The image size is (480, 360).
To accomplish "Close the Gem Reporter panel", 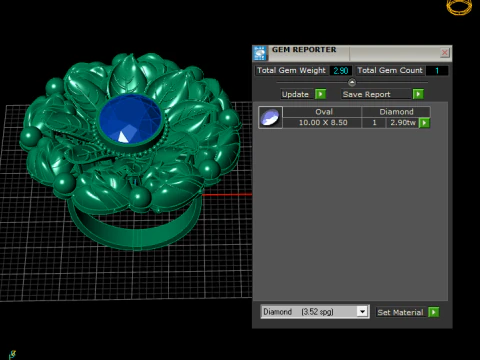I will click(x=445, y=53).
